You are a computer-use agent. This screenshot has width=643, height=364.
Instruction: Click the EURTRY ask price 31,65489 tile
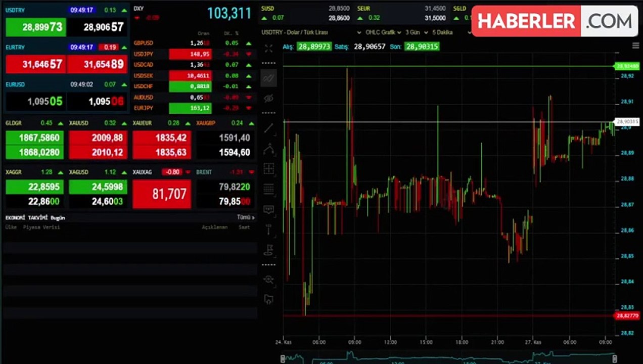[x=97, y=64]
